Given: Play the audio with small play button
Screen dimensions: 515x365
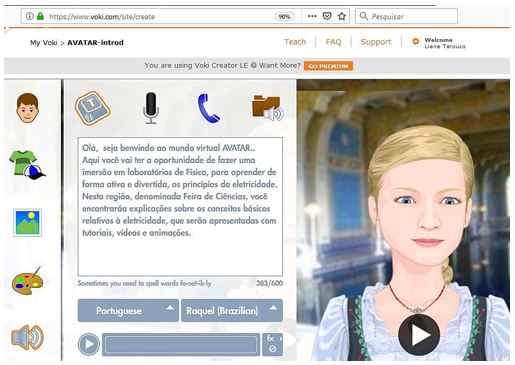Looking at the screenshot, I should coord(89,344).
